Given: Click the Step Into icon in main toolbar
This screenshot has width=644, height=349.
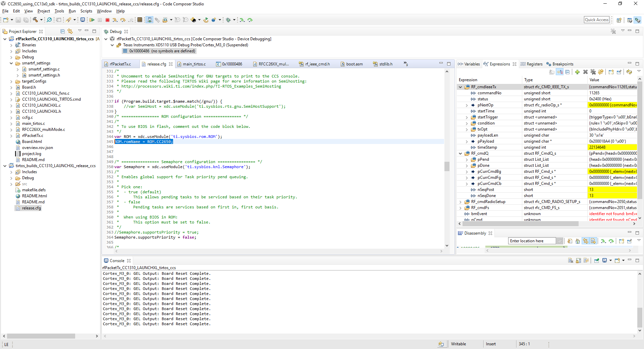Looking at the screenshot, I should tap(115, 20).
